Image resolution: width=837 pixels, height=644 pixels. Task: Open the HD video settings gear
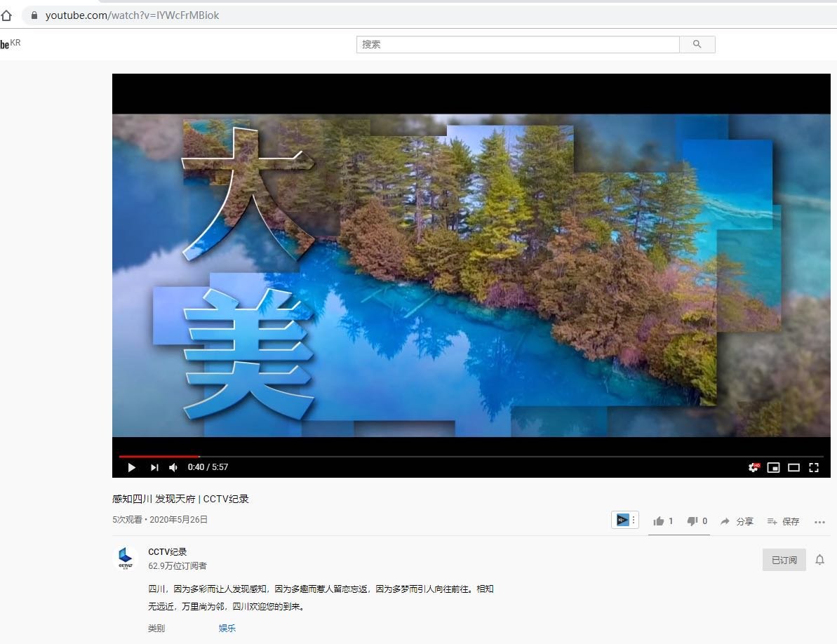[754, 467]
